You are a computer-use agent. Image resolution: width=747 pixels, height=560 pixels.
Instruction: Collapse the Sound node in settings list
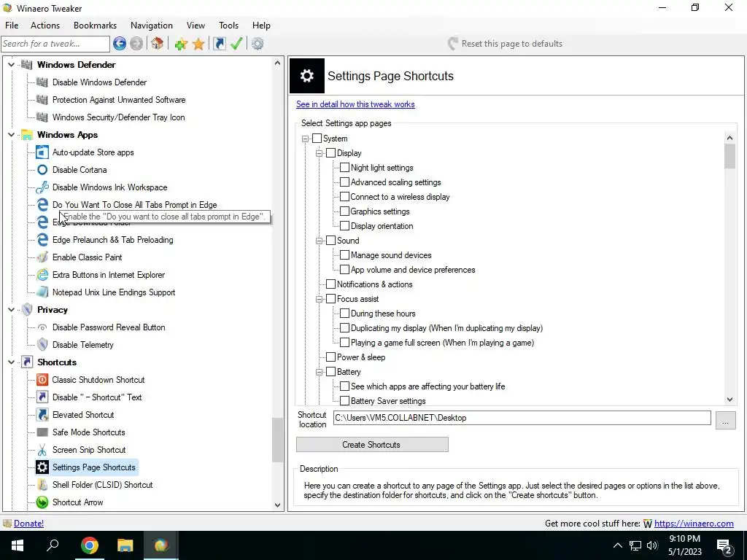coord(320,241)
